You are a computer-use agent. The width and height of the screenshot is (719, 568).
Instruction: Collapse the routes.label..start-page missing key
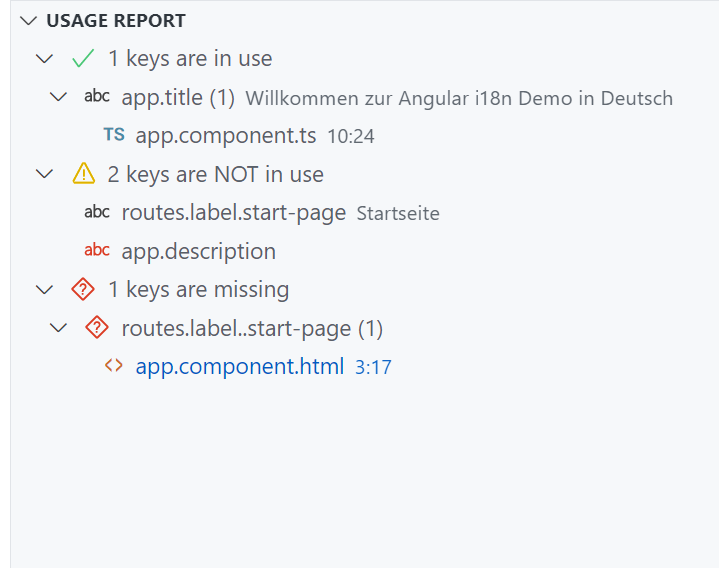coord(58,328)
